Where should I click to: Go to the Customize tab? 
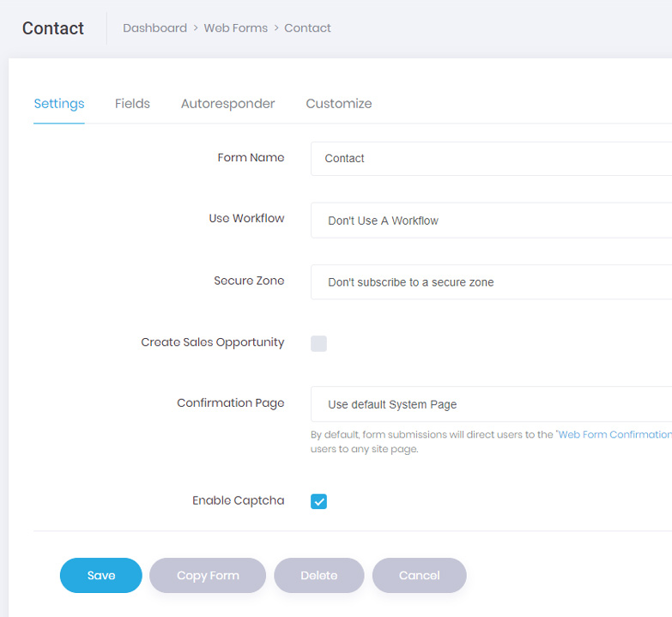pos(338,104)
